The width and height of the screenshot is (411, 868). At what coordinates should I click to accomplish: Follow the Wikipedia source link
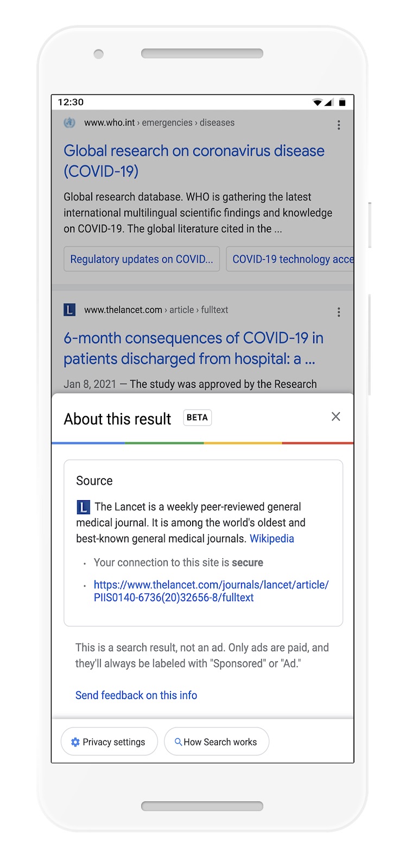click(271, 539)
